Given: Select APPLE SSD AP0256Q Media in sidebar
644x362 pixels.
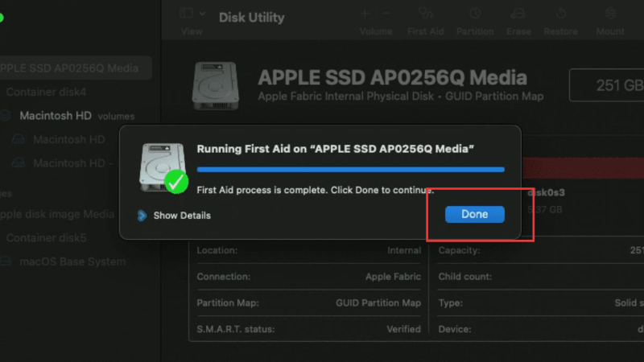Looking at the screenshot, I should click(76, 68).
